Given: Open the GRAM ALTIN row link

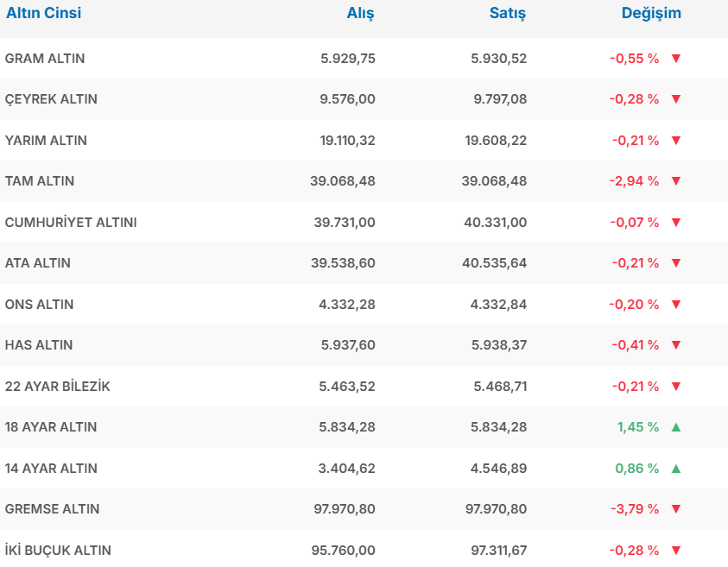Looking at the screenshot, I should [45, 59].
